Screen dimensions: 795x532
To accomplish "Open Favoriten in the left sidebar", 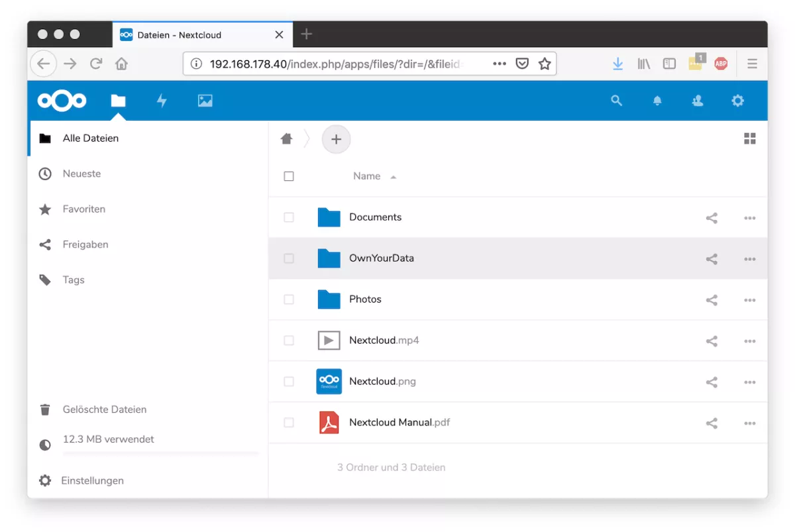I will 84,209.
